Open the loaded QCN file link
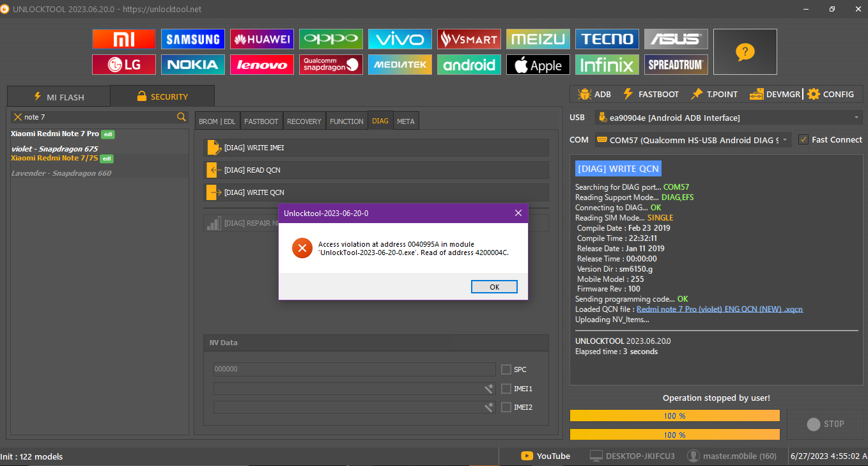 pos(720,309)
